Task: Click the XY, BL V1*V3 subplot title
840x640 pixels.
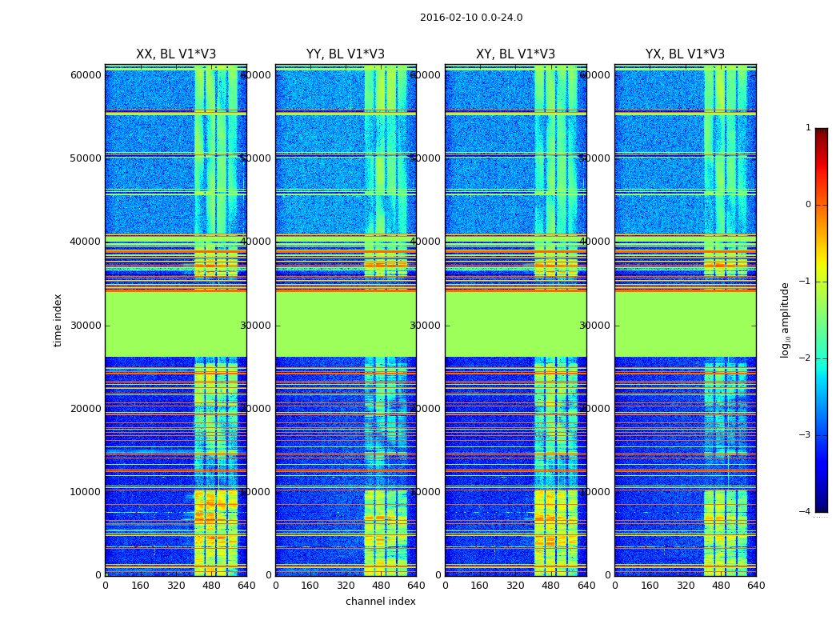Action: [515, 54]
